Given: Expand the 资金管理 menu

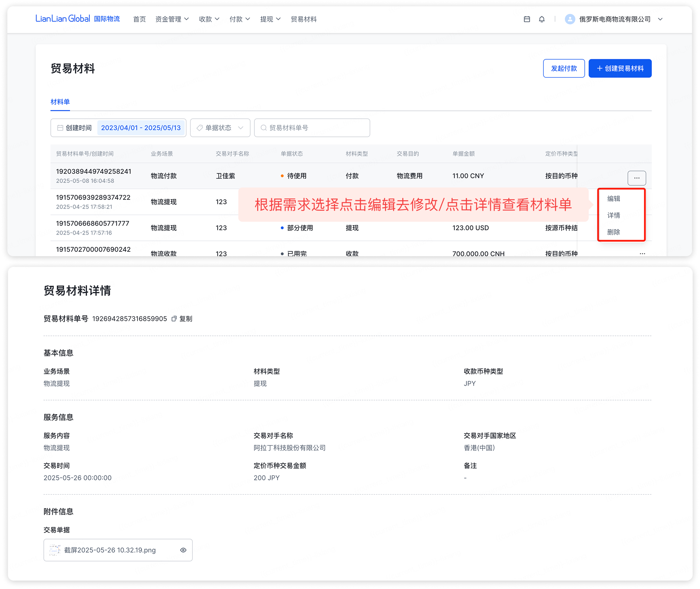Looking at the screenshot, I should point(172,19).
